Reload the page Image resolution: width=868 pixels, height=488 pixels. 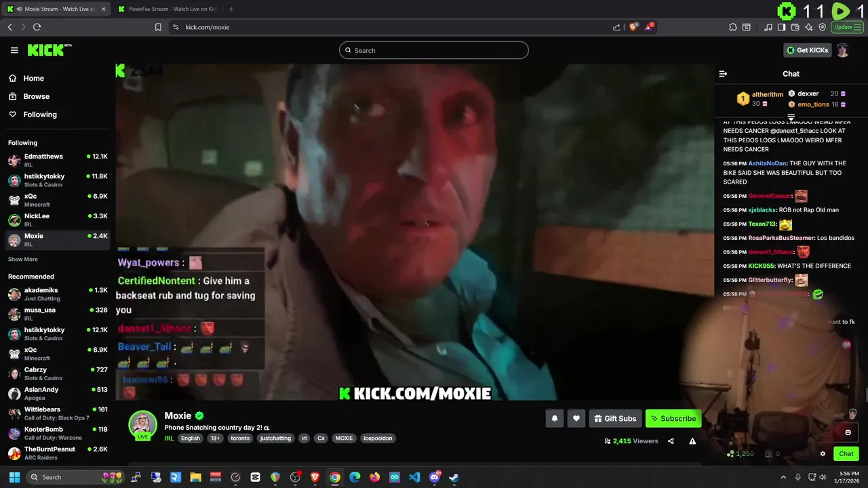[37, 27]
